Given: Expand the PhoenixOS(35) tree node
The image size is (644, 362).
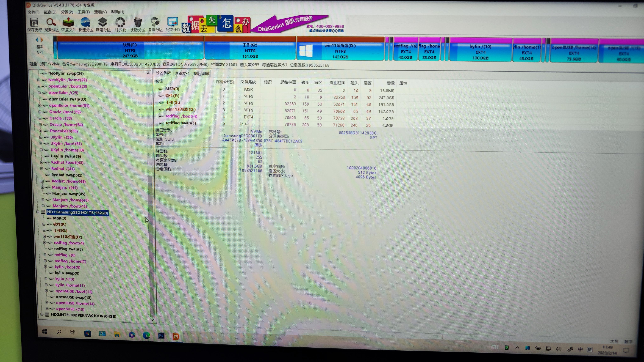Looking at the screenshot, I should (x=41, y=131).
